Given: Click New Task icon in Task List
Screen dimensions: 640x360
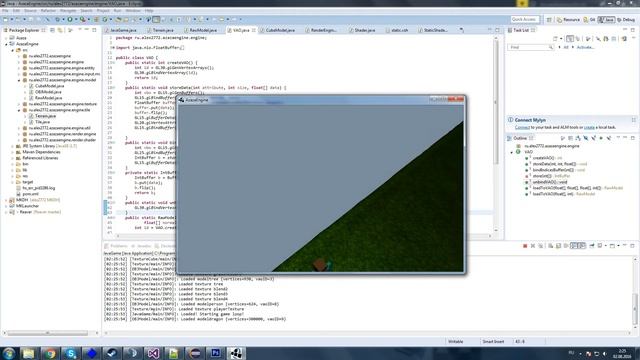Looking at the screenshot, I should click(x=556, y=39).
